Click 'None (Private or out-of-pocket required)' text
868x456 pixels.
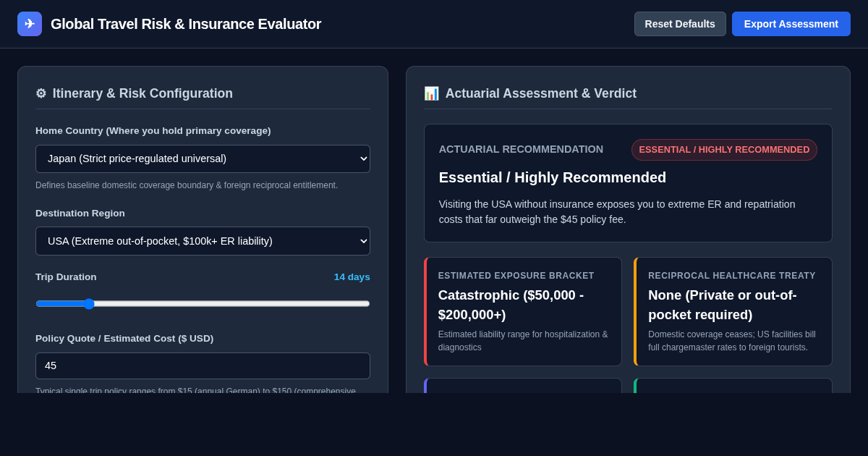pos(723,305)
